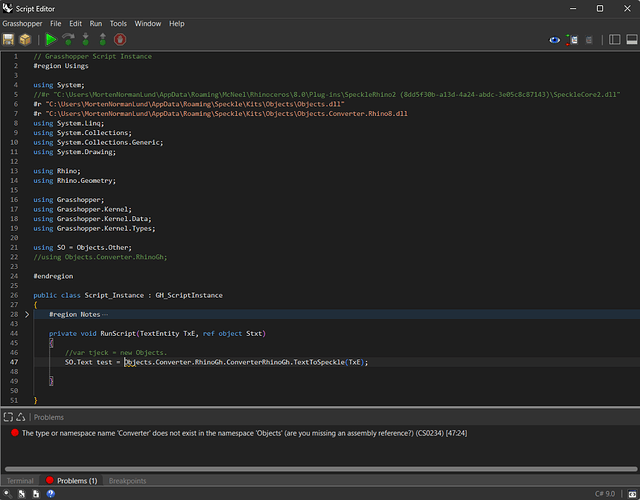Open the Window menu
The width and height of the screenshot is (640, 500).
click(x=148, y=24)
